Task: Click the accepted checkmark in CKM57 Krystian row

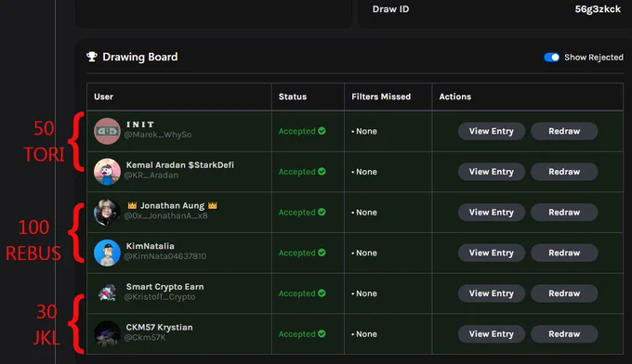Action: (x=322, y=333)
